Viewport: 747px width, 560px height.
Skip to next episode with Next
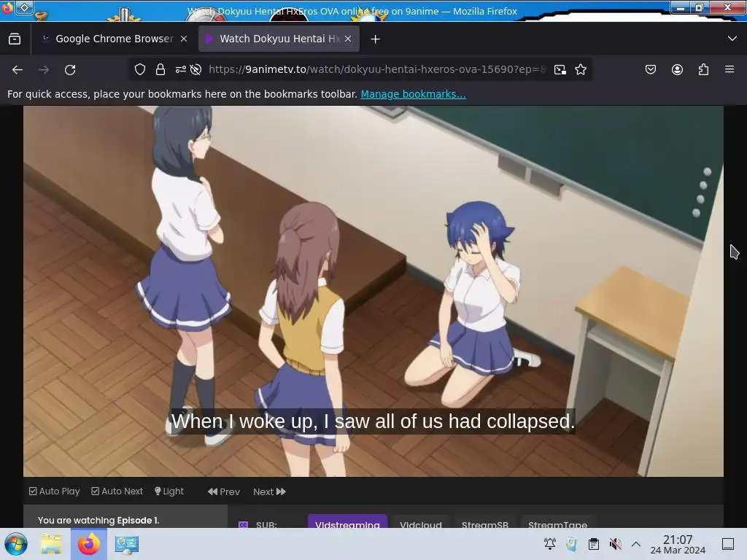[270, 491]
